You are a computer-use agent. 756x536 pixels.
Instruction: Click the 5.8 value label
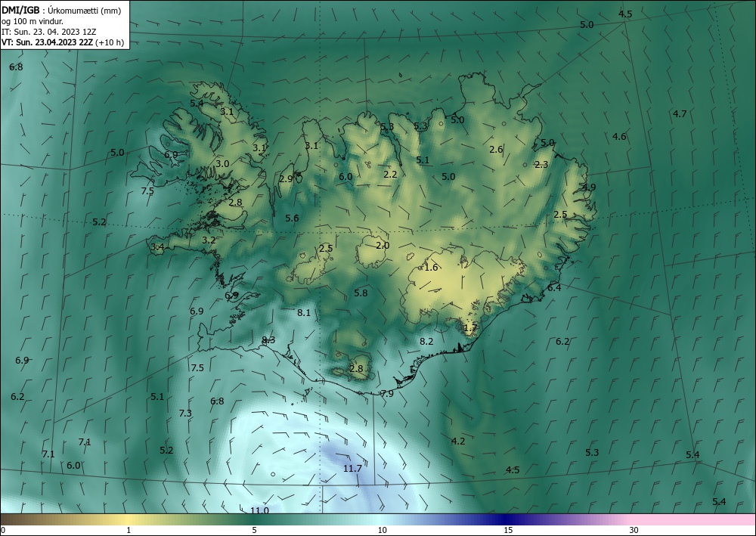[x=361, y=293]
